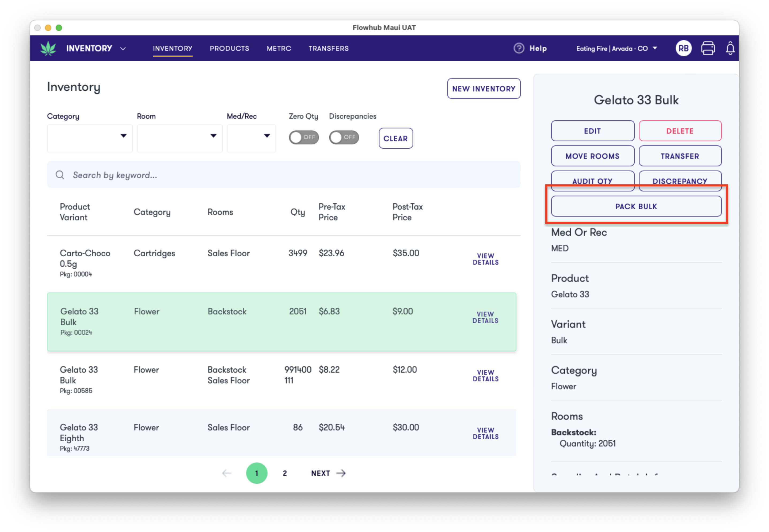
Task: Open the Med/Rec filter dropdown
Action: 251,138
